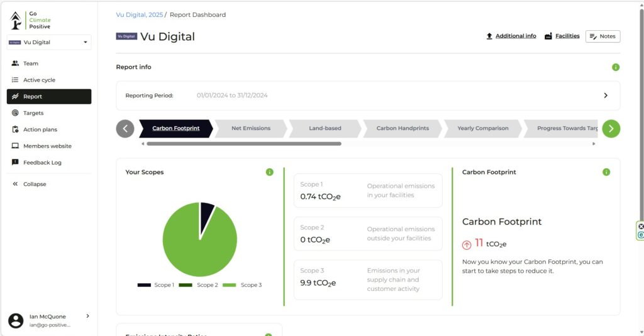The width and height of the screenshot is (644, 336).
Task: Click the Carbon Footprint panel info icon
Action: click(606, 172)
